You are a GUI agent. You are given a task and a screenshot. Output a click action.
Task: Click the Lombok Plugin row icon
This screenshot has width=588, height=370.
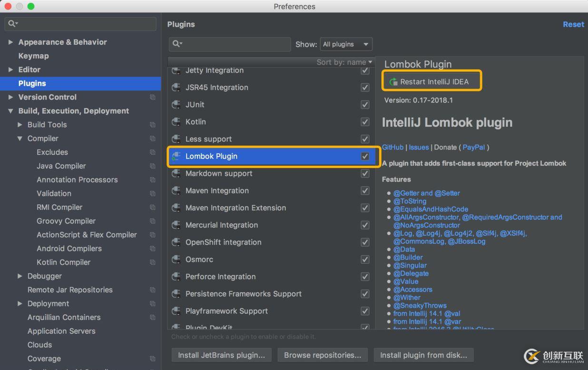coord(176,156)
